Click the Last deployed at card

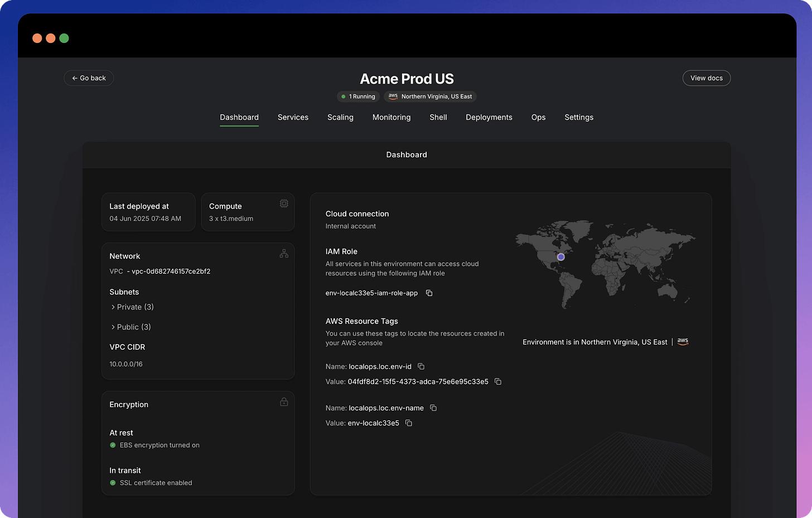tap(148, 212)
